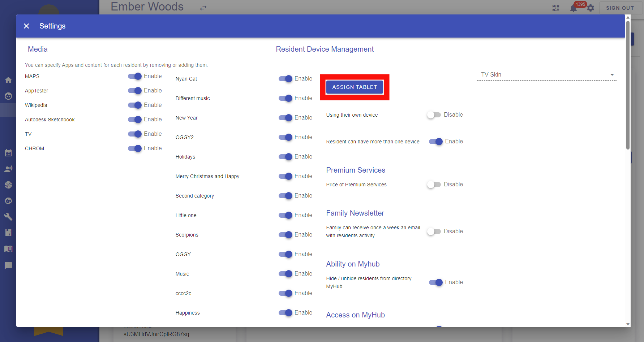Toggle the OGGY content switch
The image size is (644, 342).
[285, 254]
